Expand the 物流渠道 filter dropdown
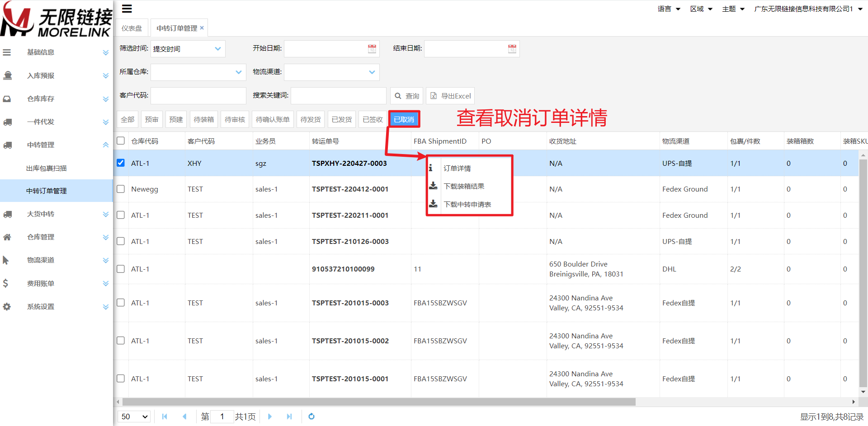The height and width of the screenshot is (426, 868). pos(331,72)
